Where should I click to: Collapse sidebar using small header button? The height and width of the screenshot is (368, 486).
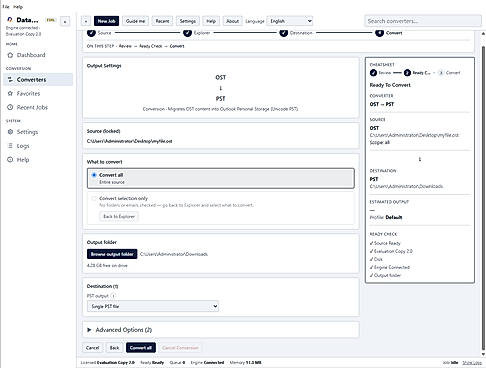pos(65,22)
